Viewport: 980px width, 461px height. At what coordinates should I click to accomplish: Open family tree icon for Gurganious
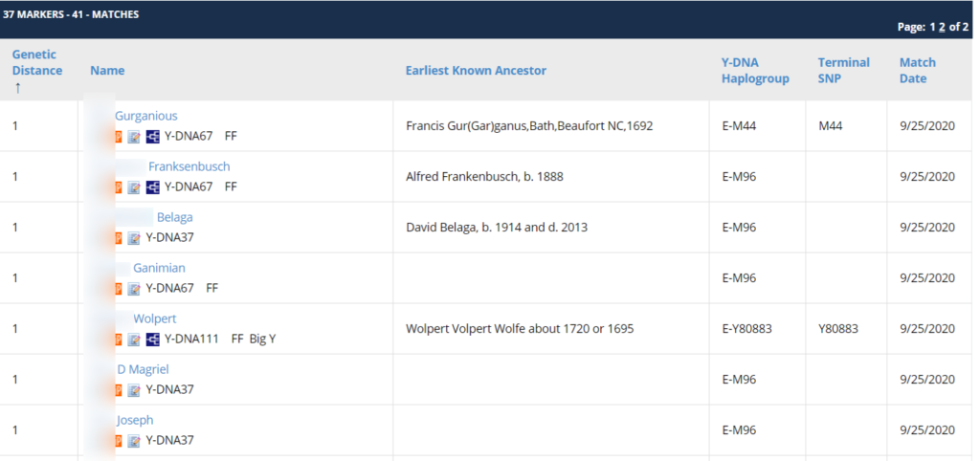[152, 136]
